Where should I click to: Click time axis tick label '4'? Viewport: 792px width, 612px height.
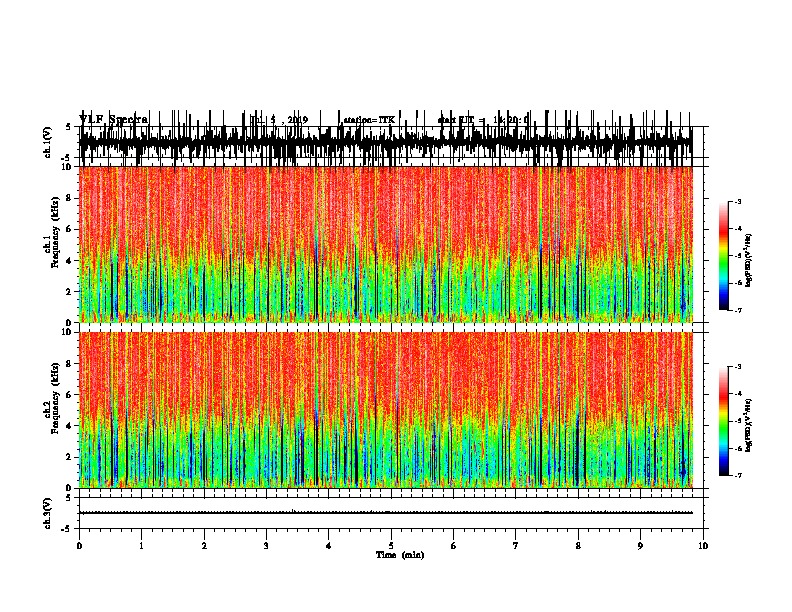tap(329, 546)
